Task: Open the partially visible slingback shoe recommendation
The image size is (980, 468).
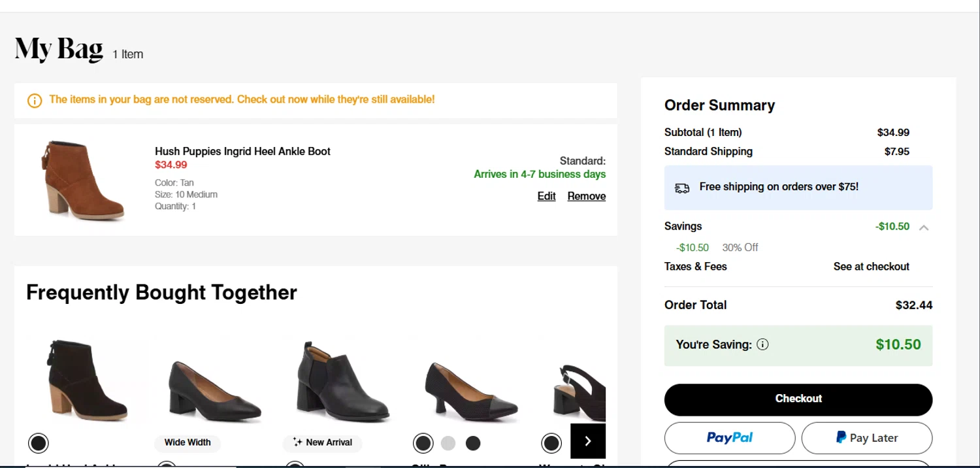Action: pyautogui.click(x=580, y=392)
